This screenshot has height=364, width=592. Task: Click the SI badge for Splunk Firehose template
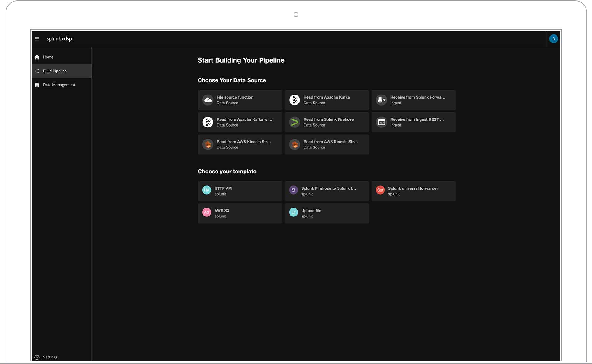[x=293, y=190]
